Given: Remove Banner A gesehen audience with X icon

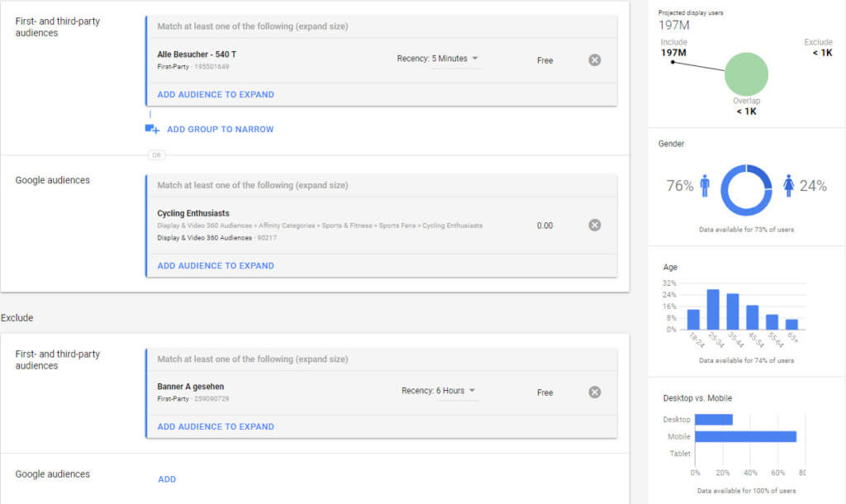Looking at the screenshot, I should [x=595, y=392].
